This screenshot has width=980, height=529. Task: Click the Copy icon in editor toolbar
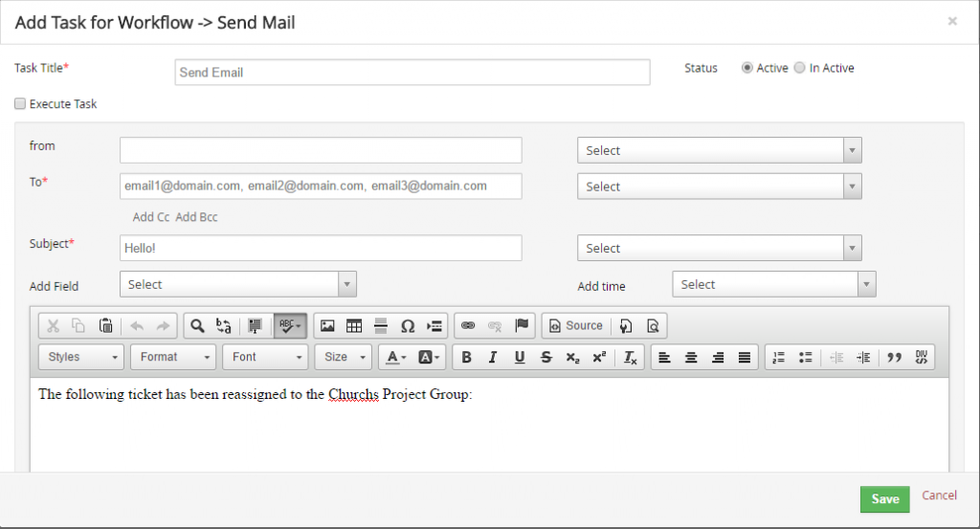[x=78, y=326]
